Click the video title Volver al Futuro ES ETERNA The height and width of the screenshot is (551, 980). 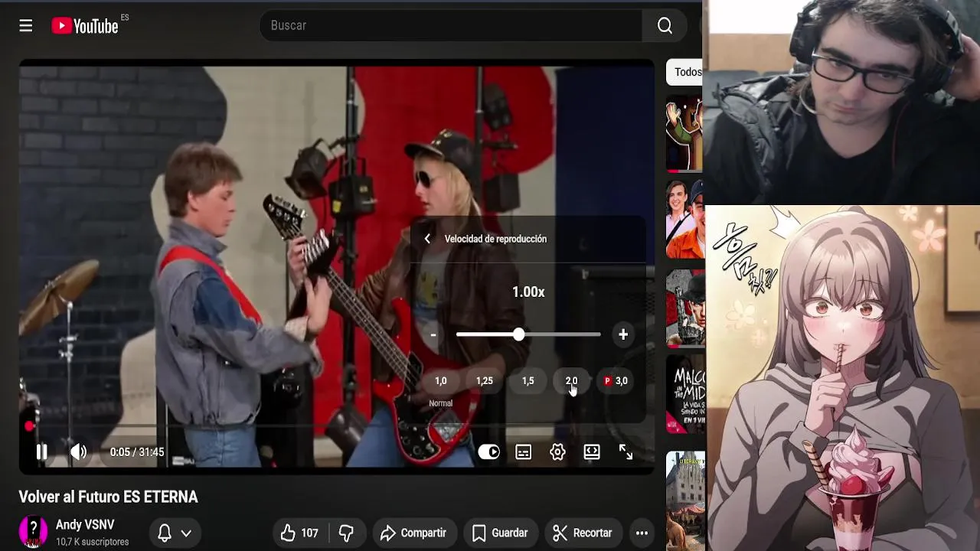108,497
